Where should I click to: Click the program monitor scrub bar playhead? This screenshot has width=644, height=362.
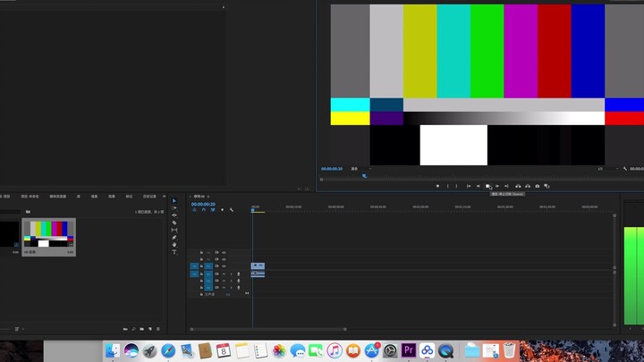[x=364, y=176]
